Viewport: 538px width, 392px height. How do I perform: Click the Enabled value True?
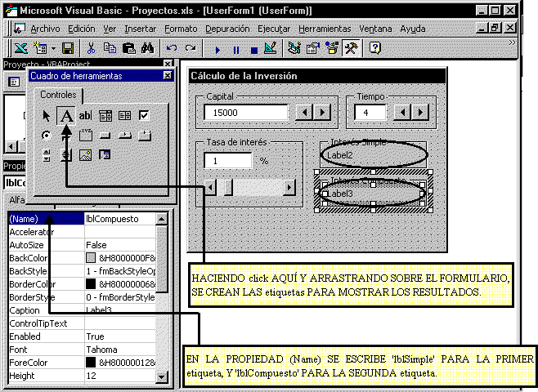95,336
